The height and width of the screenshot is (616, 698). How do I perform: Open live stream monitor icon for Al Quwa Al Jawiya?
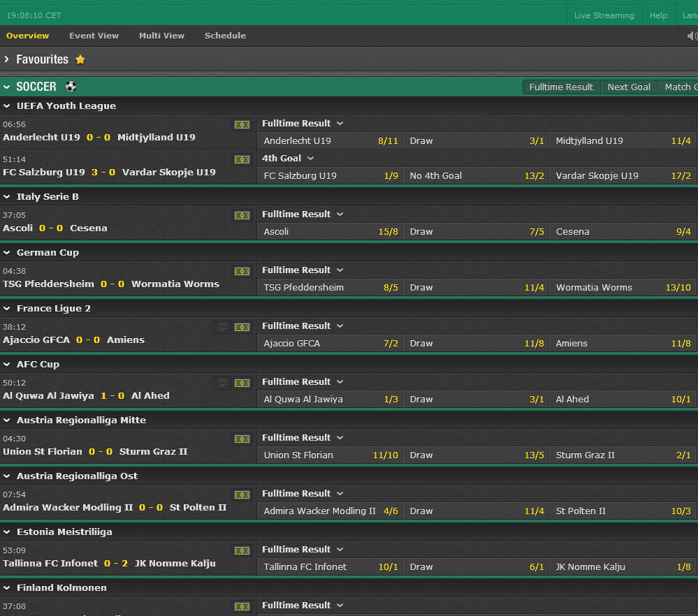coord(223,383)
